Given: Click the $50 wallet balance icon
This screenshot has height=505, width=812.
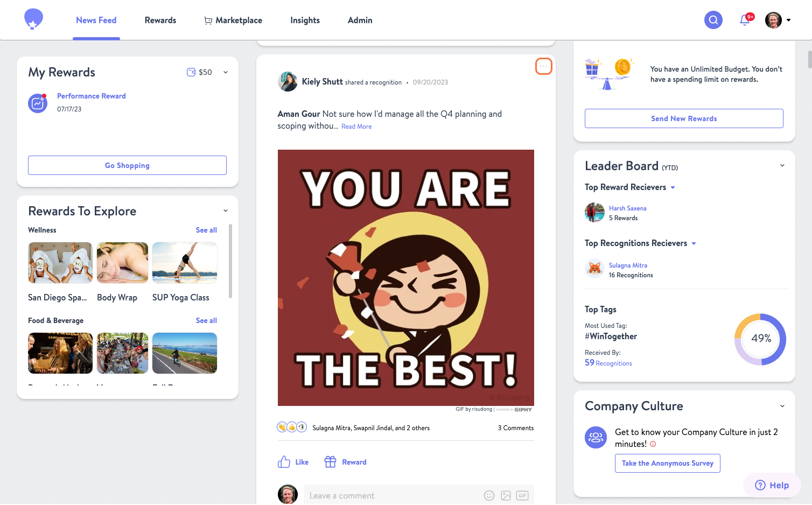Looking at the screenshot, I should 191,72.
